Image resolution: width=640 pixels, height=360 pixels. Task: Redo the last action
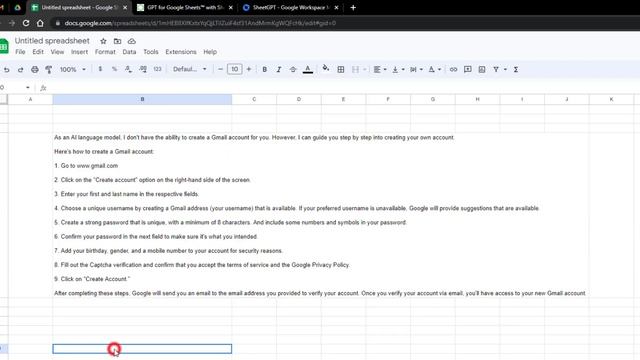point(20,70)
